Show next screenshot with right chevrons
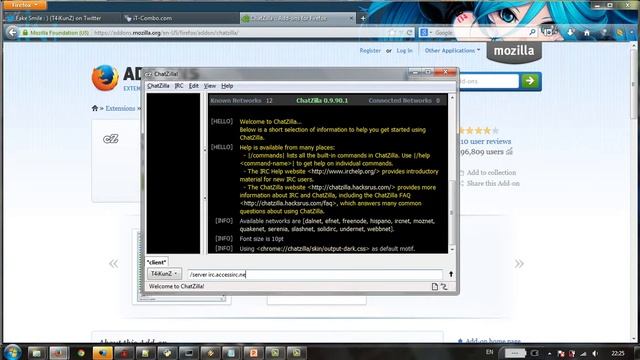Viewport: 640px width, 360px height. click(519, 264)
